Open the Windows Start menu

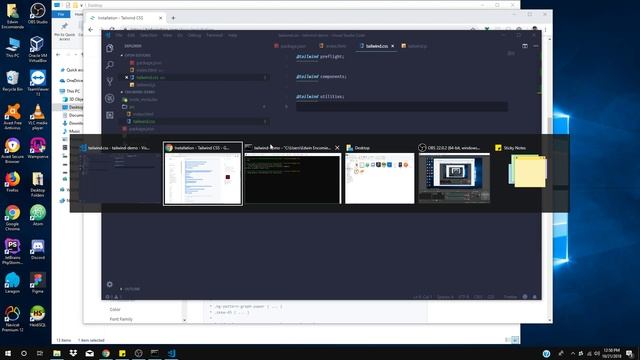point(8,353)
